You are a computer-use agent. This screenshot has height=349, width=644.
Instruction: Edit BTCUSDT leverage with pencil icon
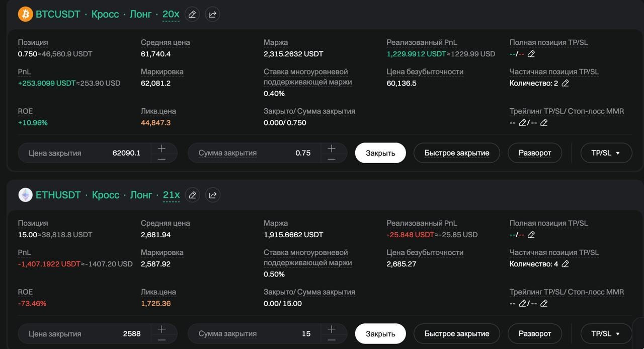(x=192, y=15)
